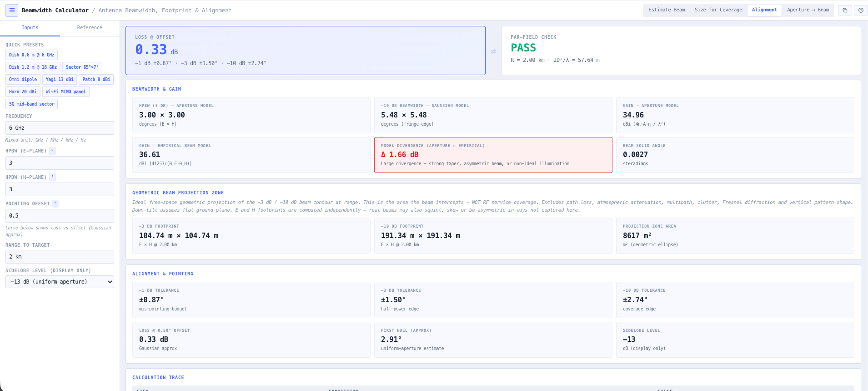Choose the Yagi 13 dBi preset
This screenshot has height=391, width=868.
[x=60, y=80]
